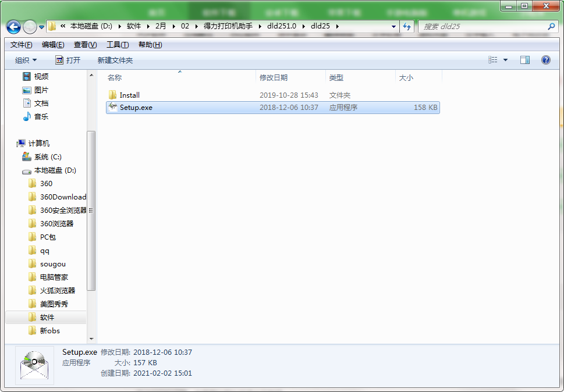Toggle the preview pane icon

coord(524,60)
